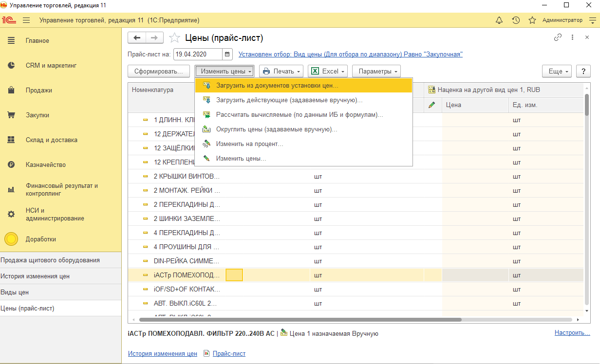Screen dimensions: 600x364
Task: Open the history clock icon
Action: (516, 20)
